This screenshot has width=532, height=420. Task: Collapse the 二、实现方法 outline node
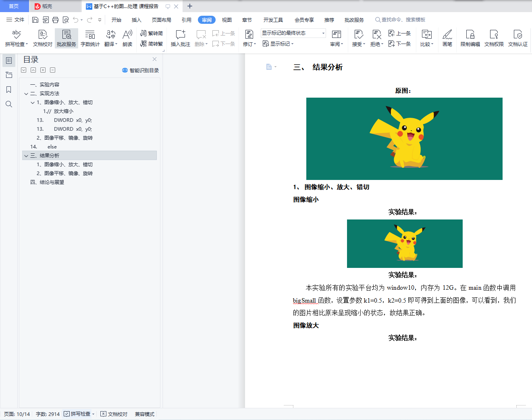[26, 94]
